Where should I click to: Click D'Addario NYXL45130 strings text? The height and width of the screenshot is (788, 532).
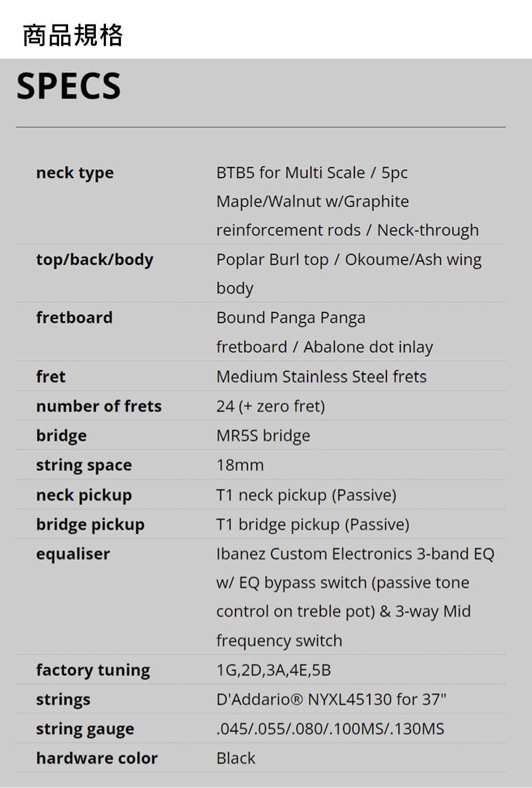pos(331,699)
